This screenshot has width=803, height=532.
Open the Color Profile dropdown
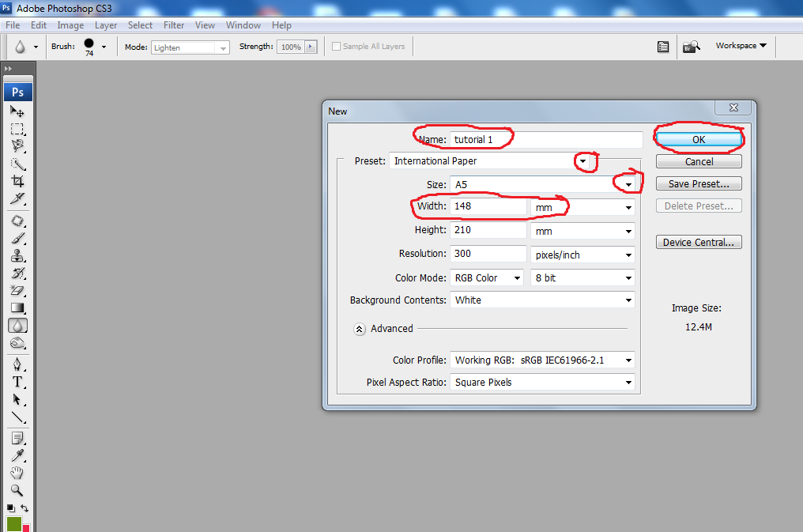(x=628, y=360)
